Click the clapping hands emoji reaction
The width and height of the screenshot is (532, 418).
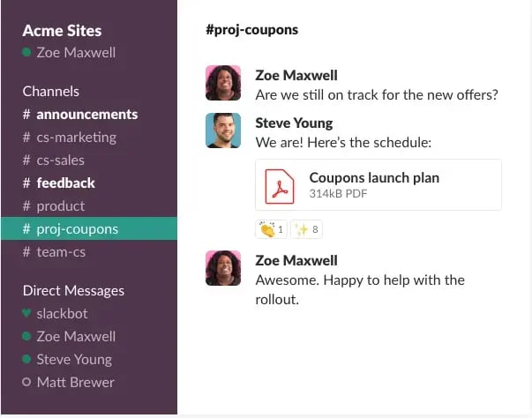point(271,229)
